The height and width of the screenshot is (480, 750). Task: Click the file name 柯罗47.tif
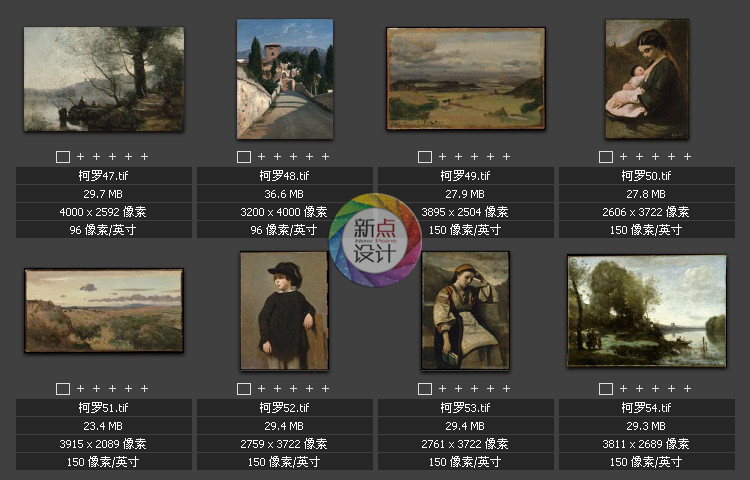103,176
